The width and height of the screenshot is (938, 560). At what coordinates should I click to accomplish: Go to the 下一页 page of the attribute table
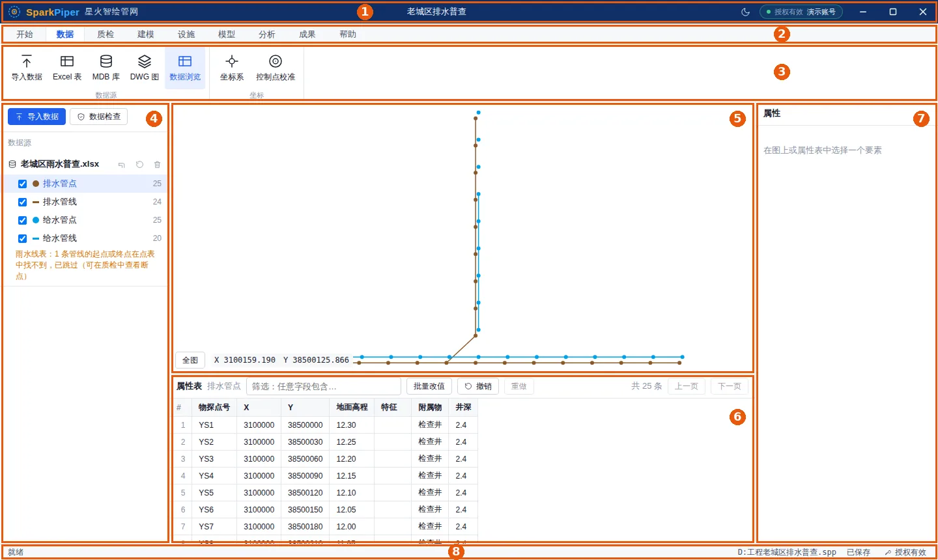click(730, 386)
